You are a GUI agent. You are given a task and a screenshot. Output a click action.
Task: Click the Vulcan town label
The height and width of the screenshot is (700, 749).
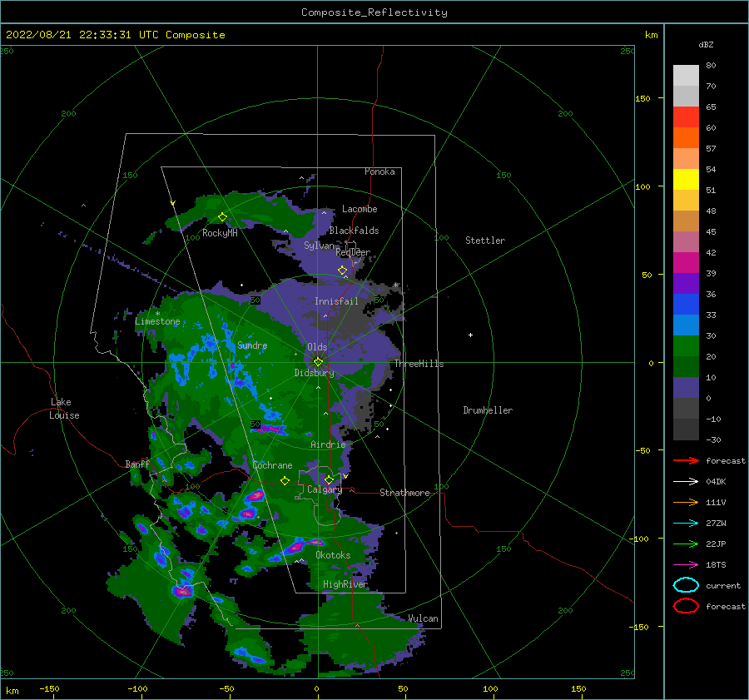424,618
